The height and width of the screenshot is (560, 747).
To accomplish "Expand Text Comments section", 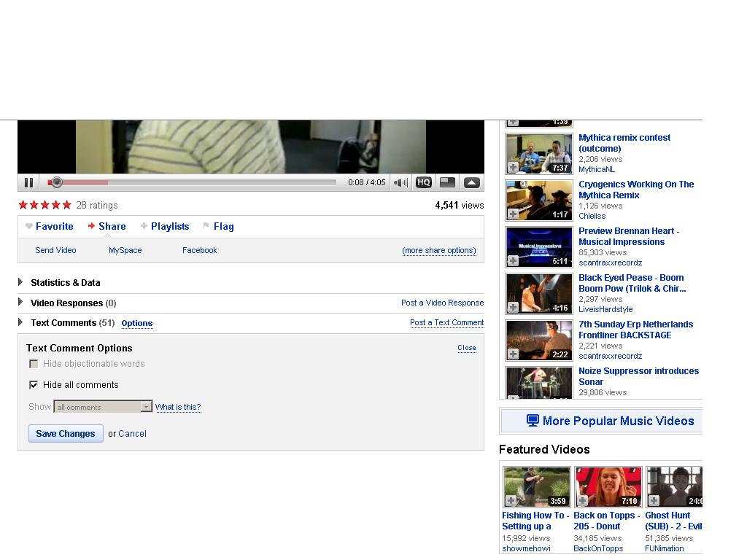I will click(20, 322).
